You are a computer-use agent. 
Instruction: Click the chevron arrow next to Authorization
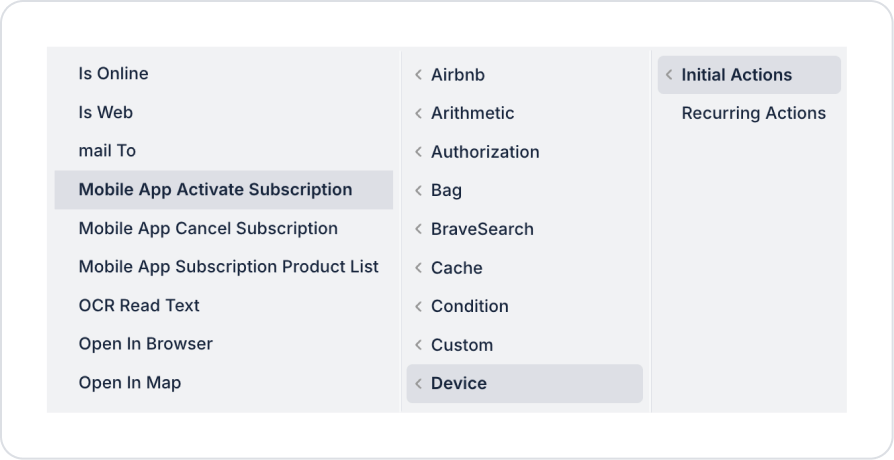tap(418, 152)
